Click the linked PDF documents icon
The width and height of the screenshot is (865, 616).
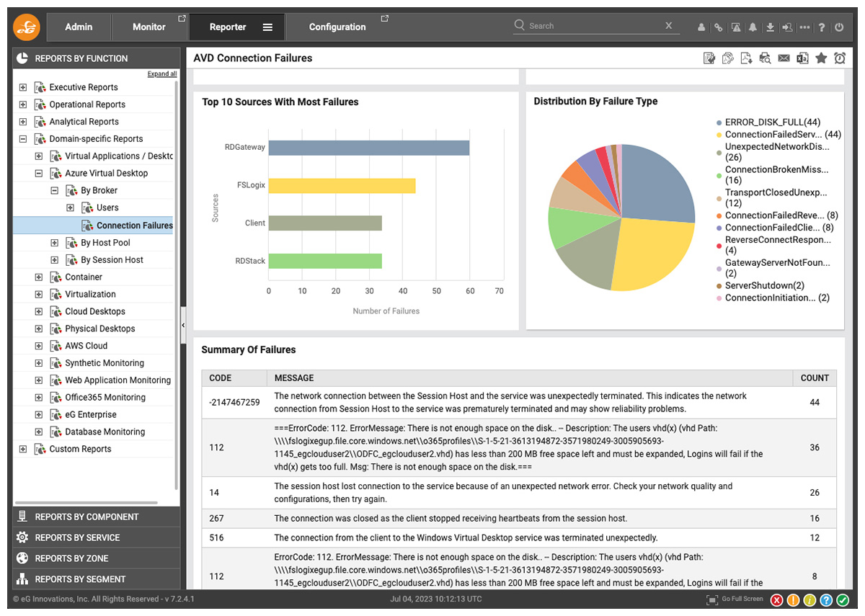point(728,58)
